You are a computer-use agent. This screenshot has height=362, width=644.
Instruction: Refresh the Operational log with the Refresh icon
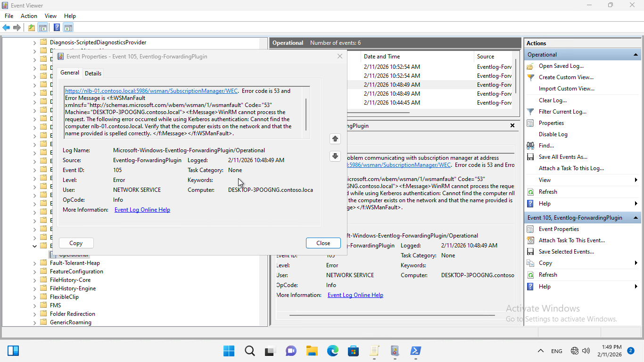(530, 191)
